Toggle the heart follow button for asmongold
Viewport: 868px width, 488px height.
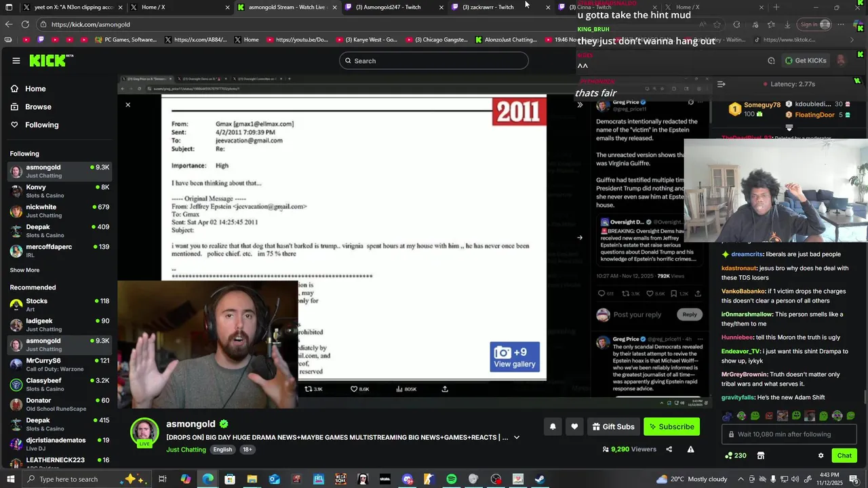tap(574, 427)
